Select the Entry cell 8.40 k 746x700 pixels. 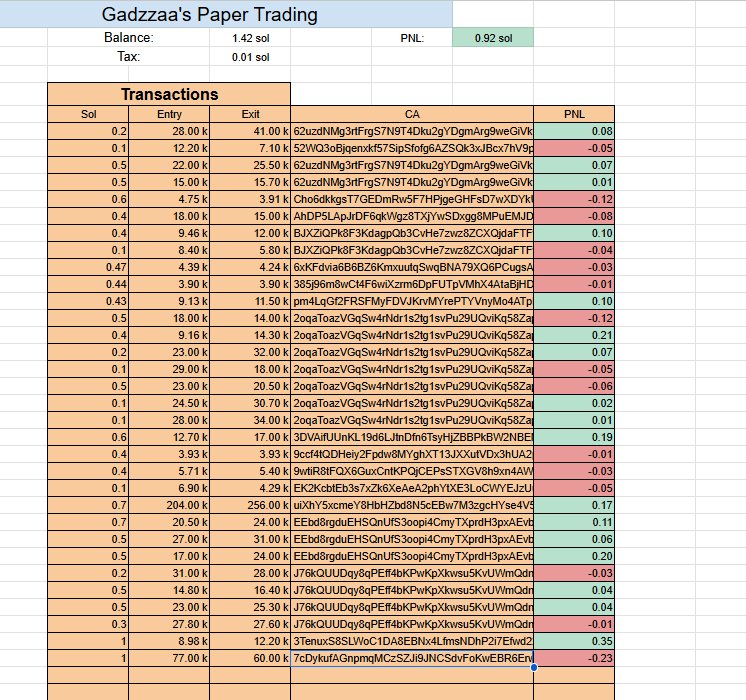click(x=169, y=250)
